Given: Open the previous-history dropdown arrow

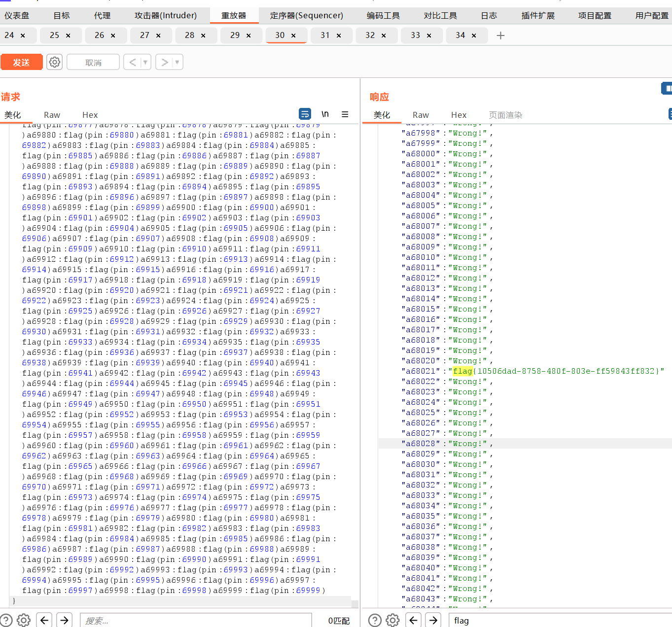Looking at the screenshot, I should click(145, 62).
